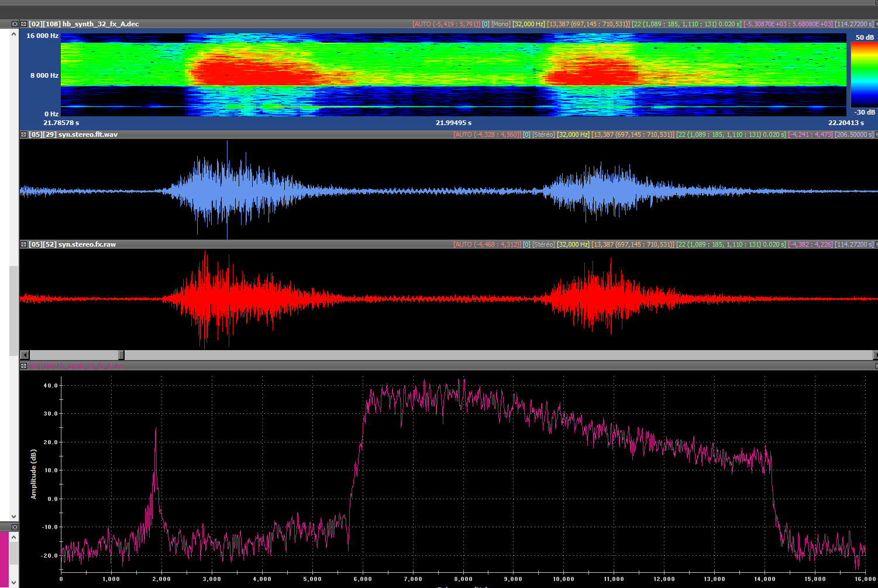Close the panel with the top-left X box

click(15, 24)
